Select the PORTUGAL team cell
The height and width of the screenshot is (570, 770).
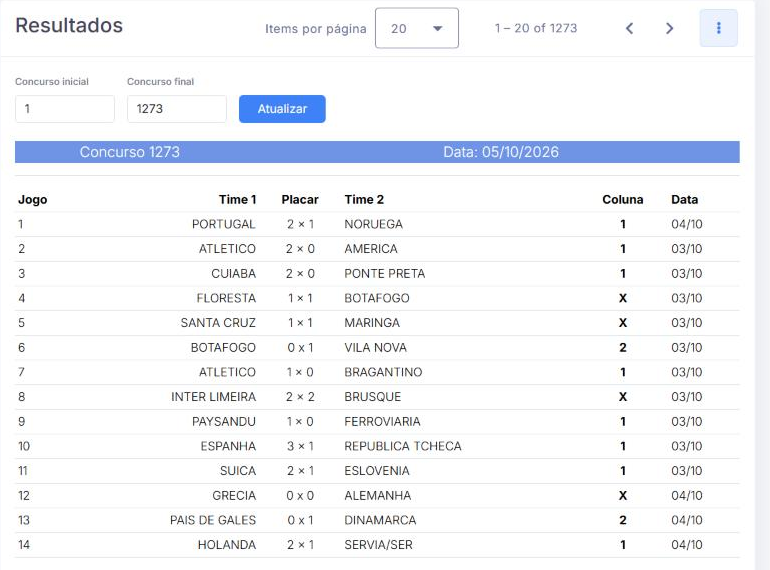[x=223, y=224]
